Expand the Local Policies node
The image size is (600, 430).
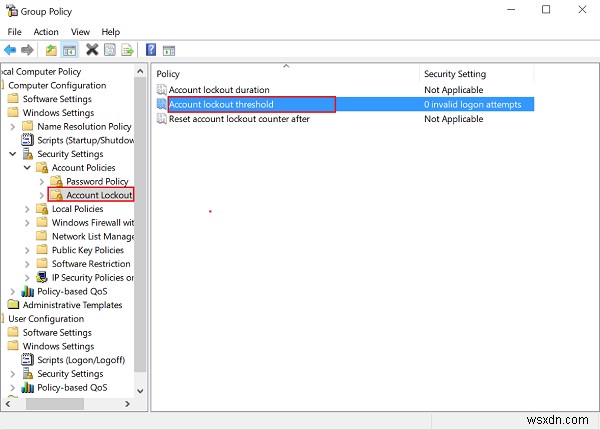(x=27, y=209)
